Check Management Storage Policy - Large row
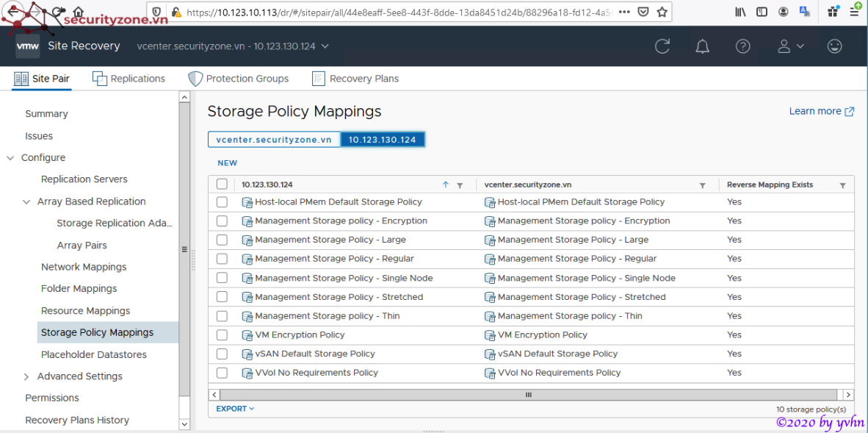 (222, 240)
